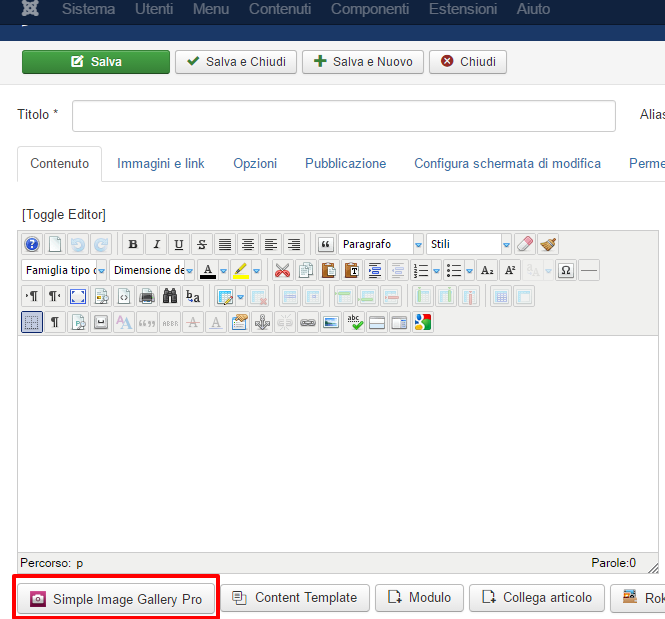
Task: Open the Contenuti menu
Action: (280, 9)
